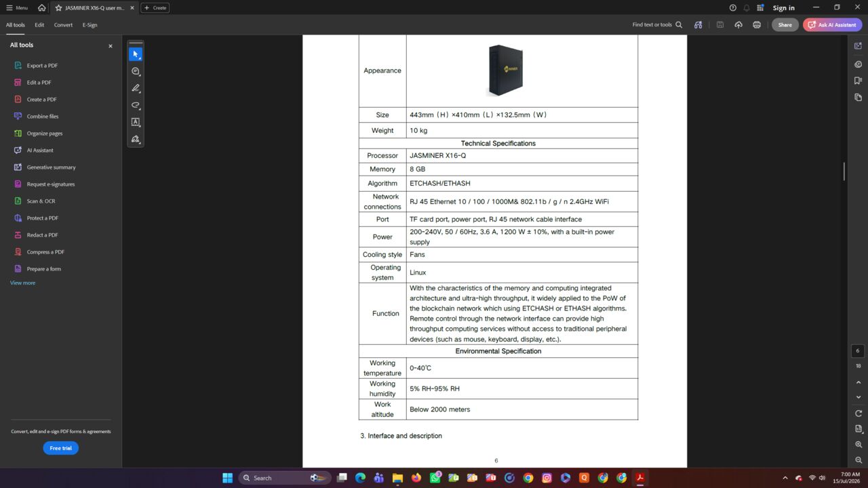Image resolution: width=868 pixels, height=488 pixels.
Task: Open the notifications bell icon
Action: point(747,8)
